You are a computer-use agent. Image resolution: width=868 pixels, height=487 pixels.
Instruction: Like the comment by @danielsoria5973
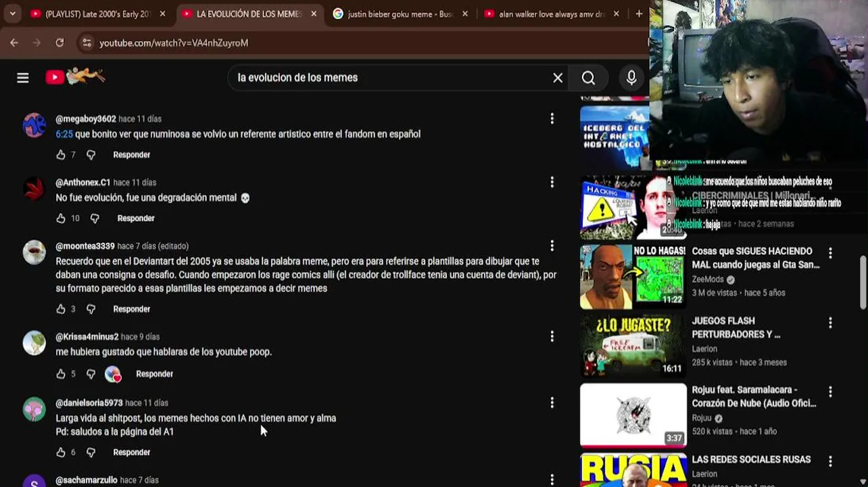click(61, 453)
